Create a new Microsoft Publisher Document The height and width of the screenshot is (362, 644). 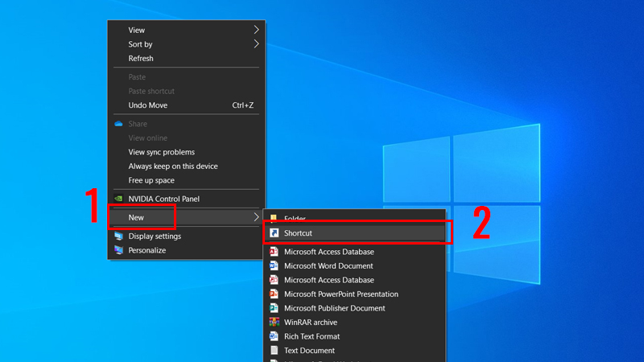(334, 308)
